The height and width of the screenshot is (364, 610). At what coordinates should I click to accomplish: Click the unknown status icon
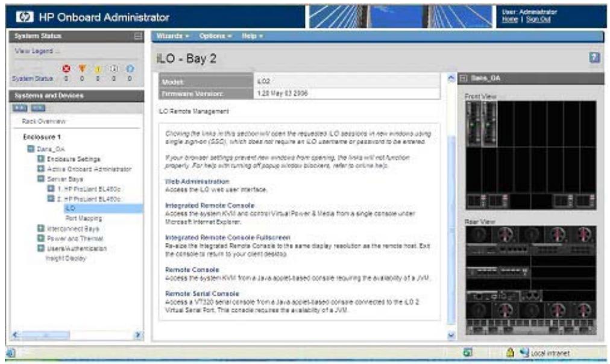click(x=113, y=69)
